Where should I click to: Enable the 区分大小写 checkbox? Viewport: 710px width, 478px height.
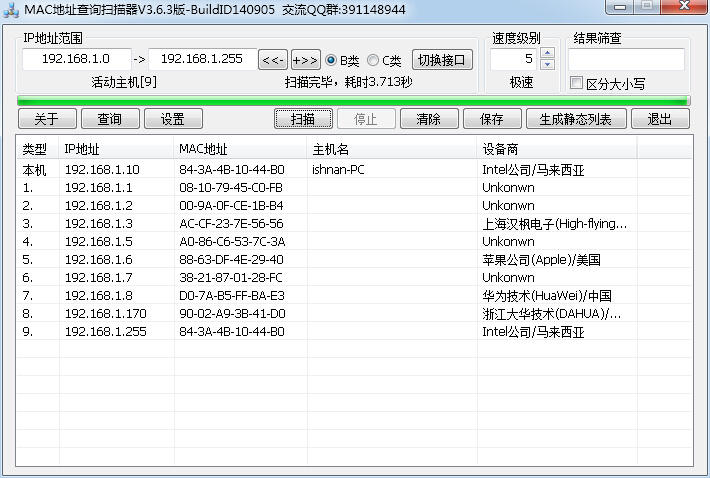[576, 84]
